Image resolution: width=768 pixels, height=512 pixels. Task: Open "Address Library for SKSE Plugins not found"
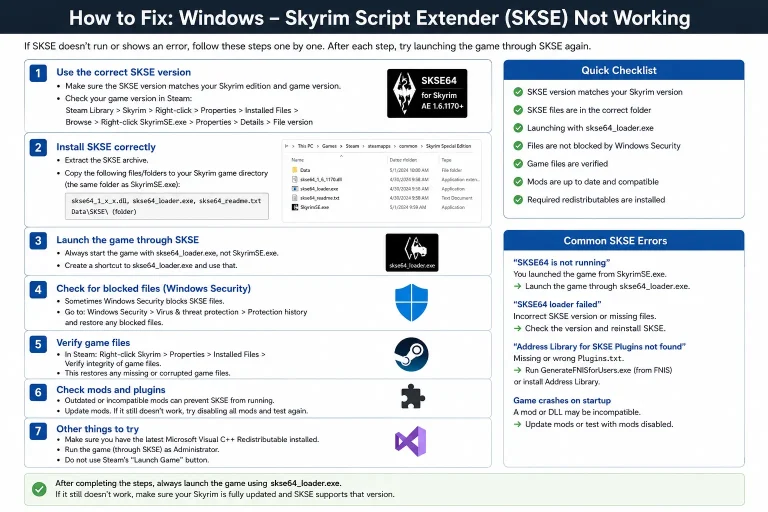click(600, 346)
